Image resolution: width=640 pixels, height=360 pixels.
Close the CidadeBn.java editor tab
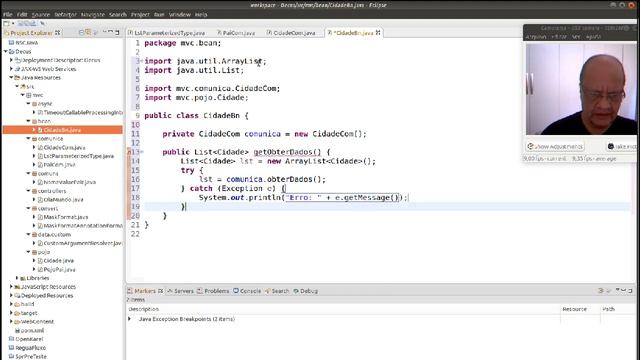coord(378,32)
